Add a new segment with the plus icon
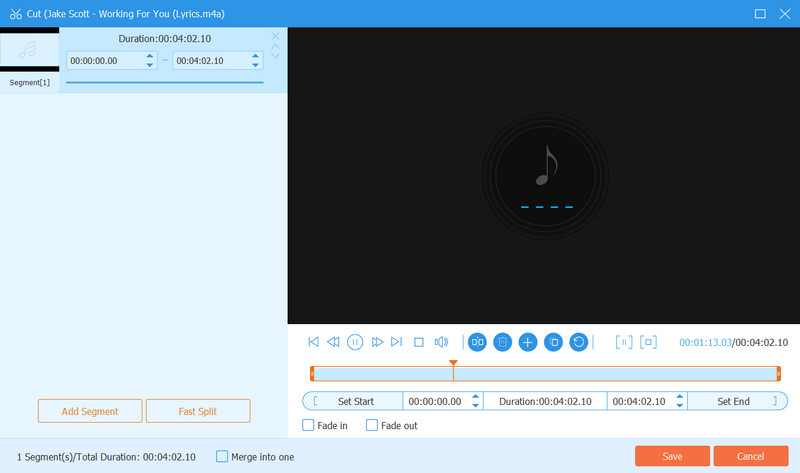The image size is (800, 473). (528, 342)
